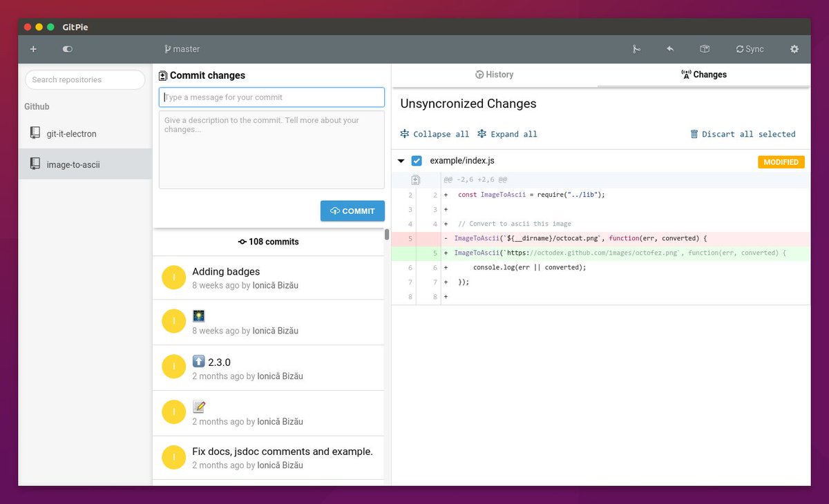Click the added line with octofez.png
The width and height of the screenshot is (829, 504).
[x=601, y=253]
